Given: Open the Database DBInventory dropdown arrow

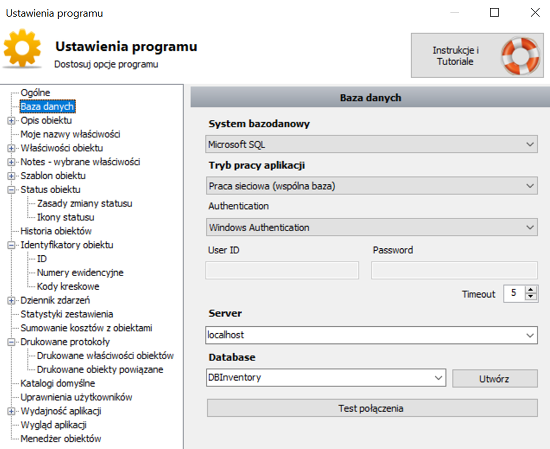Looking at the screenshot, I should click(x=438, y=378).
